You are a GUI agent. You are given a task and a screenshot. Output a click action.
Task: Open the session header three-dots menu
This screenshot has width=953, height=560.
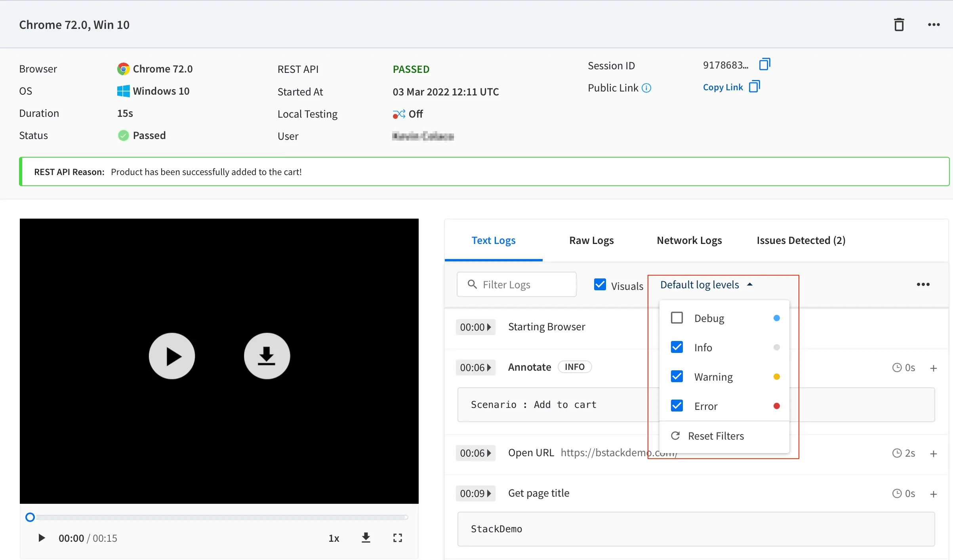coord(934,25)
